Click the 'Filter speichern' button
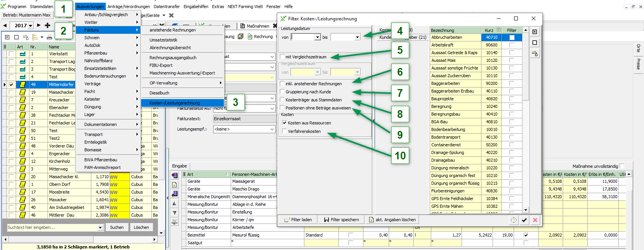This screenshot has height=250, width=644. coord(342,220)
